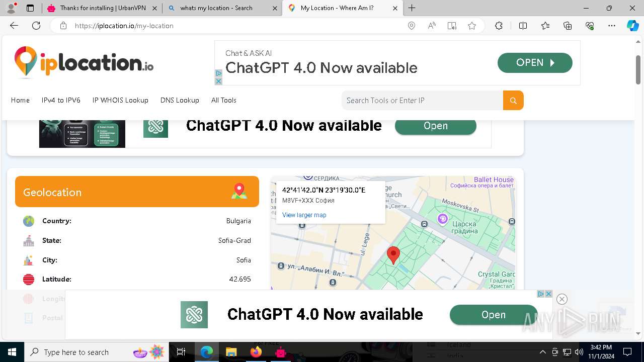This screenshot has height=362, width=644.
Task: Open File Explorer from taskbar
Action: click(x=231, y=352)
